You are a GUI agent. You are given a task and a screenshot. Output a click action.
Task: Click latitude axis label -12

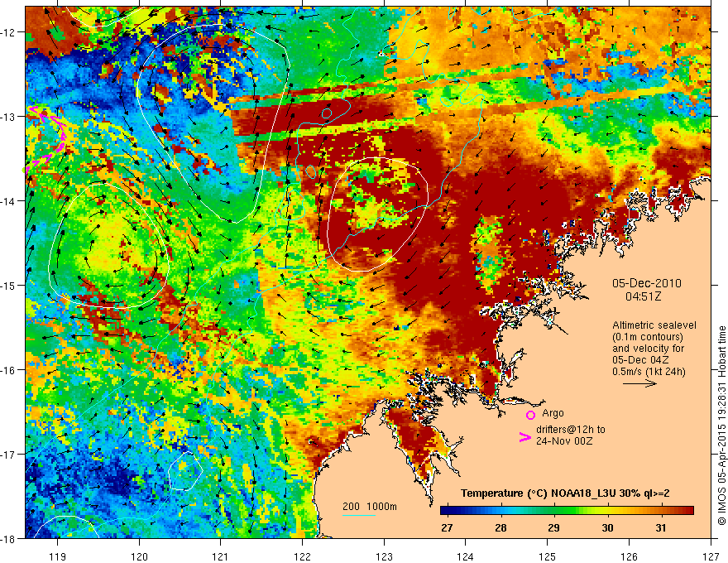(9, 32)
